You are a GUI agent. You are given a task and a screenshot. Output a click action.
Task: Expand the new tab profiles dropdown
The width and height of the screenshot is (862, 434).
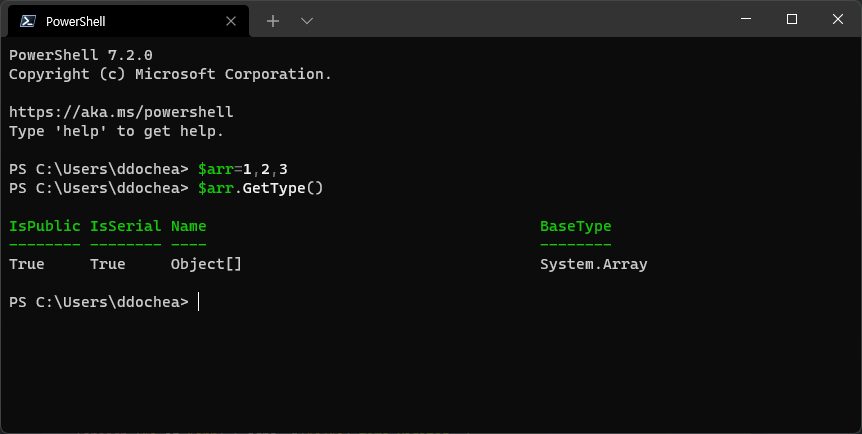pyautogui.click(x=307, y=21)
